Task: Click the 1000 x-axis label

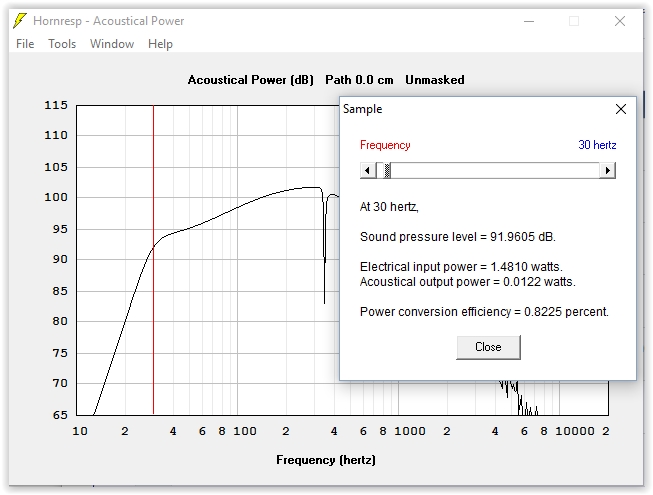Action: click(x=410, y=431)
